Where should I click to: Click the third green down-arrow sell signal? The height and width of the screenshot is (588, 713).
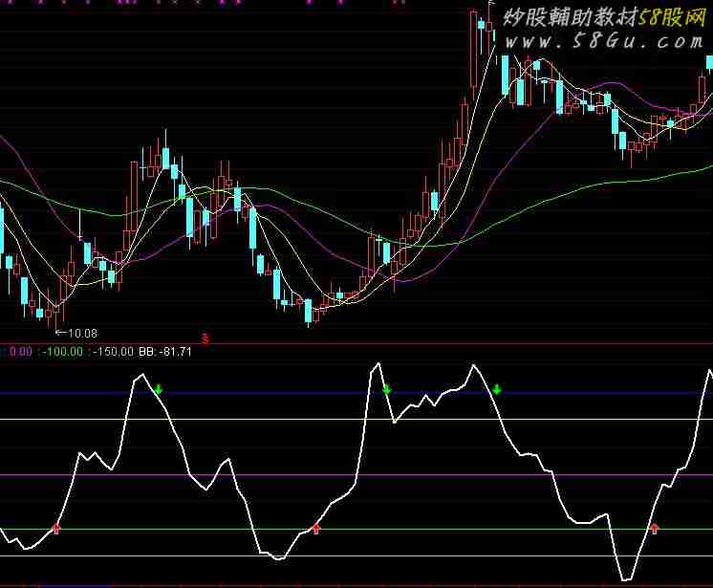497,389
